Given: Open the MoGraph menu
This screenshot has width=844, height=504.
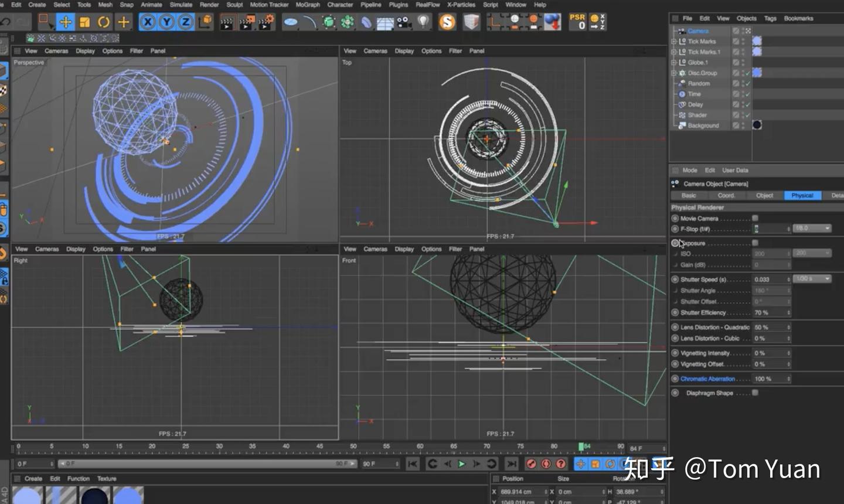Looking at the screenshot, I should [308, 5].
